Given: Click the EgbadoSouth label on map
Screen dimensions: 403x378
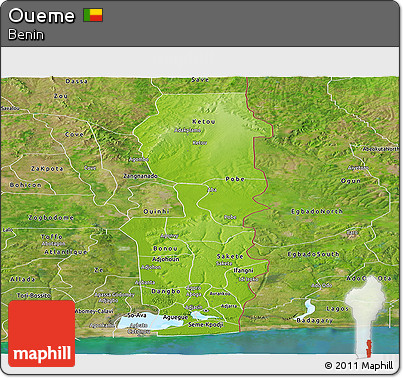Looking at the screenshot, I should pyautogui.click(x=313, y=254).
